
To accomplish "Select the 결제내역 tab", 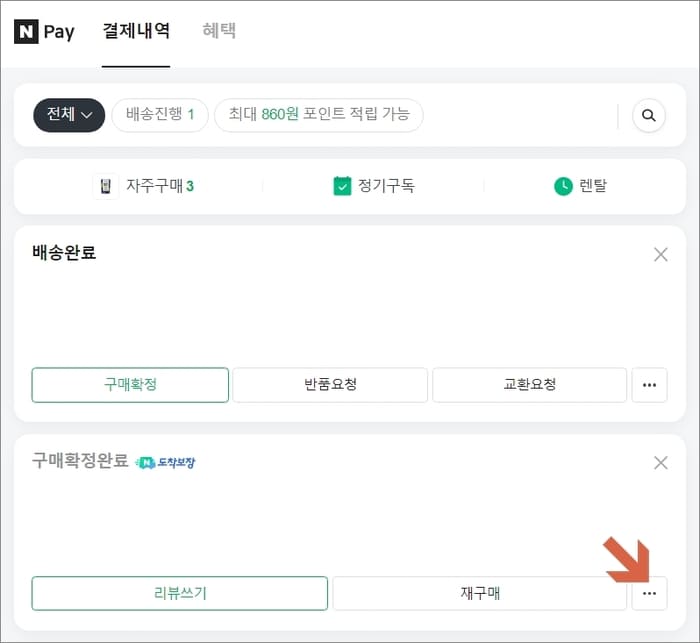I will click(x=136, y=31).
